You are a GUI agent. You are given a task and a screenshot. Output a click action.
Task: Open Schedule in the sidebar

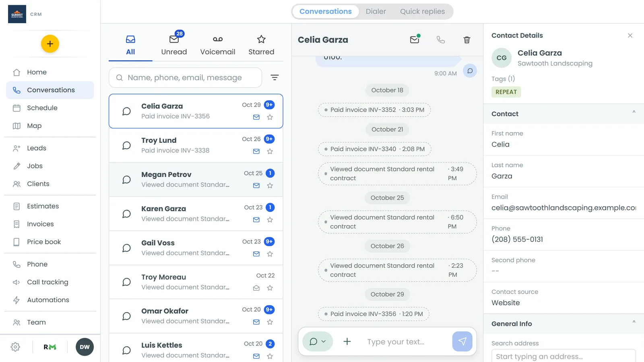pos(50,108)
